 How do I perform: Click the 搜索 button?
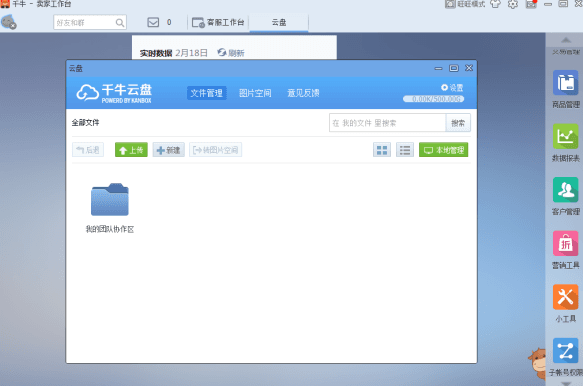pyautogui.click(x=458, y=123)
